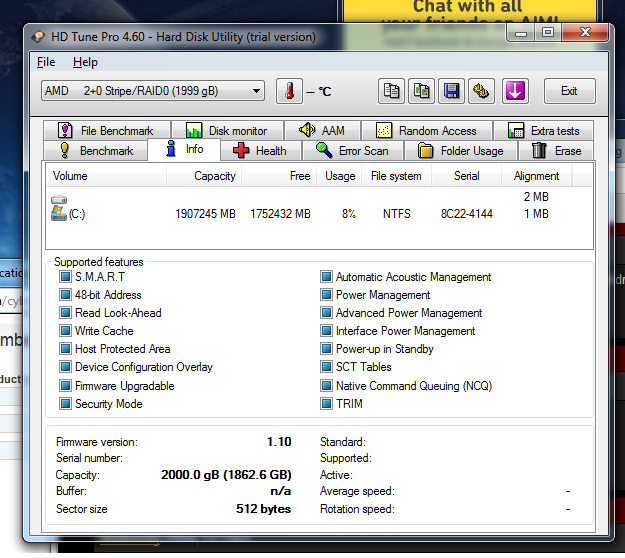This screenshot has height=558, width=625.
Task: Click the Alignment column header
Action: (x=537, y=176)
